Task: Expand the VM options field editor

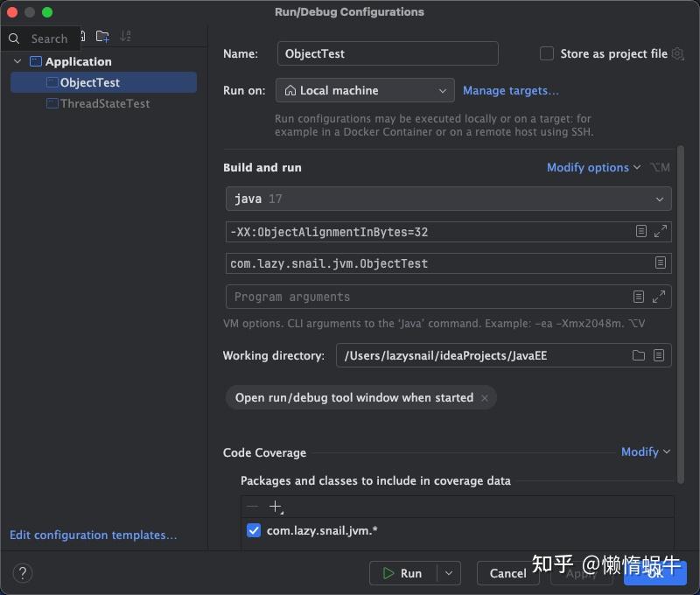Action: click(x=661, y=231)
